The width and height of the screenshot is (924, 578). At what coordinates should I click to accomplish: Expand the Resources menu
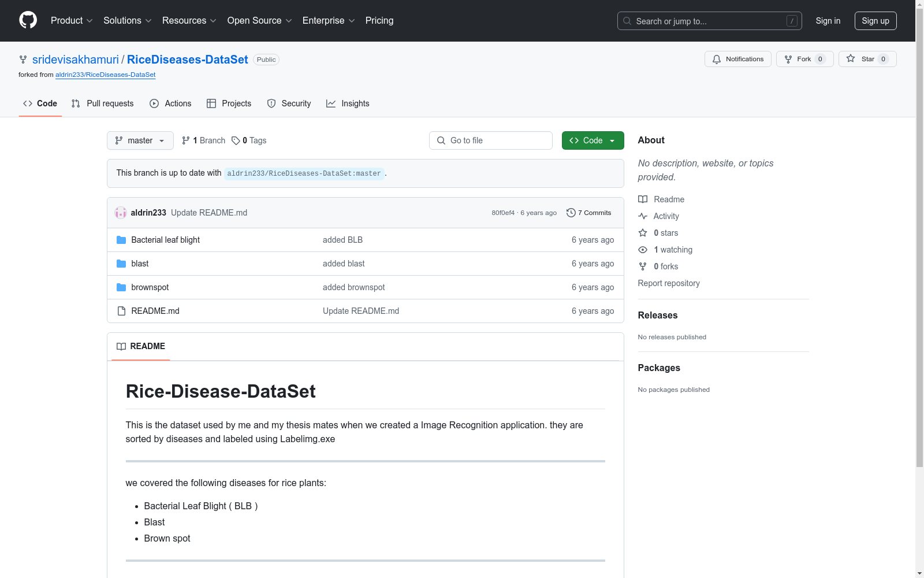click(189, 21)
